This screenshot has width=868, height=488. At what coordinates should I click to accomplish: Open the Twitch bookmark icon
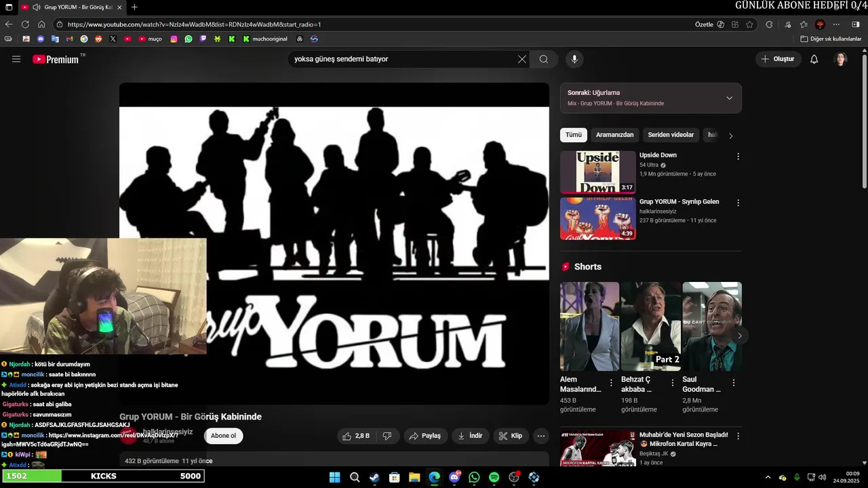pos(203,39)
